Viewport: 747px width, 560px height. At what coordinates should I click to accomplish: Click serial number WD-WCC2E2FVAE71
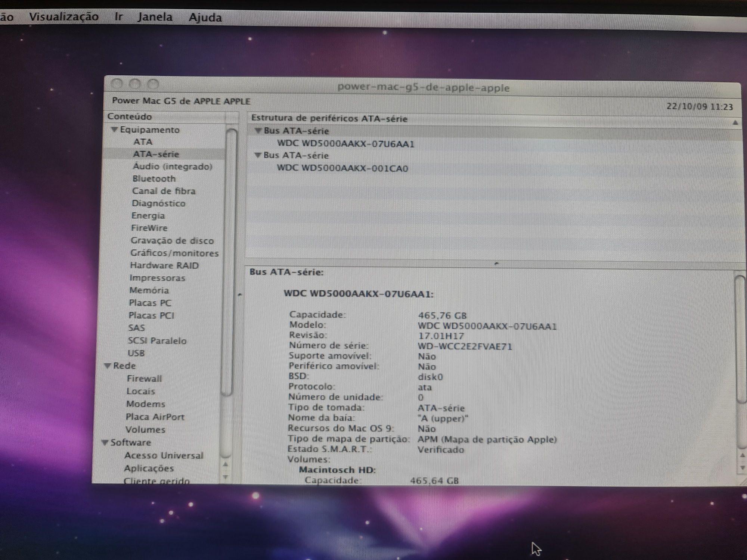coord(465,346)
